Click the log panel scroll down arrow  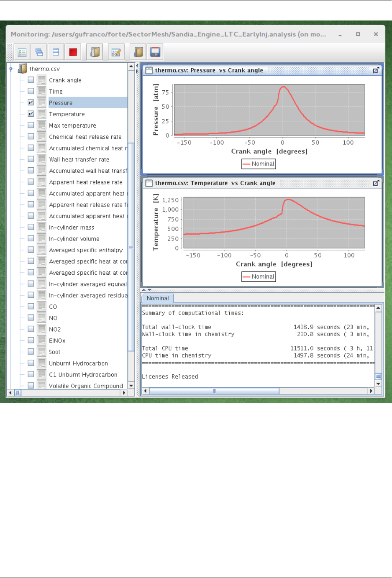point(378,384)
